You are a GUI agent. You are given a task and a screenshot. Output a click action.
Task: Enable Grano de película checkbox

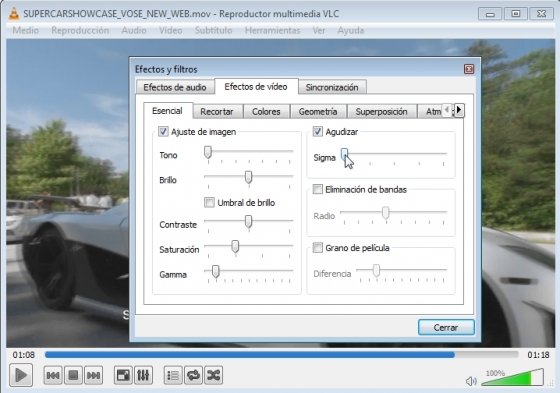coord(318,247)
